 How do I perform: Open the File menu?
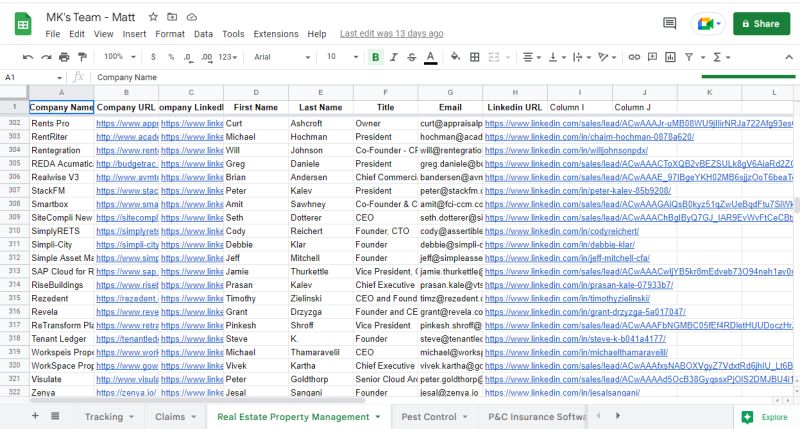53,34
